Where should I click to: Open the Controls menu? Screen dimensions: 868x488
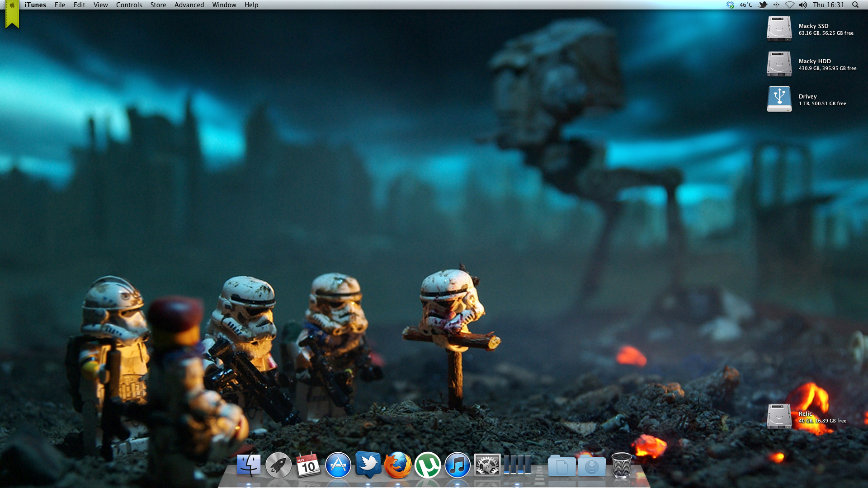tap(129, 5)
